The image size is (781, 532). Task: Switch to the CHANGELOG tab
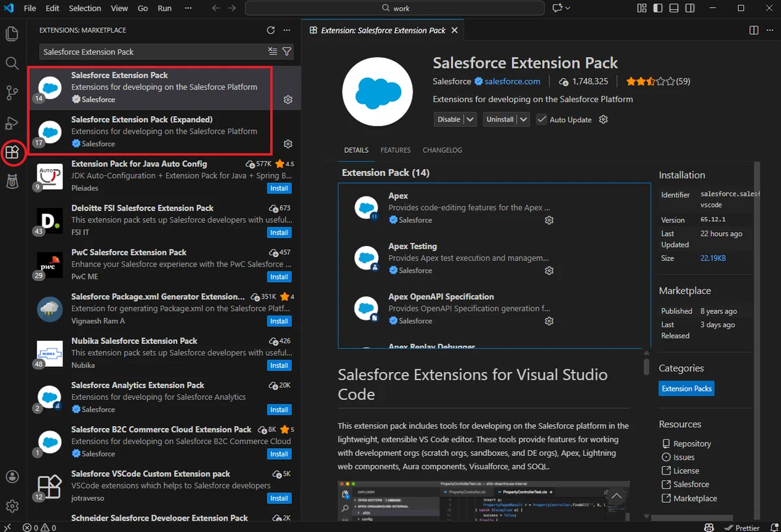tap(443, 150)
